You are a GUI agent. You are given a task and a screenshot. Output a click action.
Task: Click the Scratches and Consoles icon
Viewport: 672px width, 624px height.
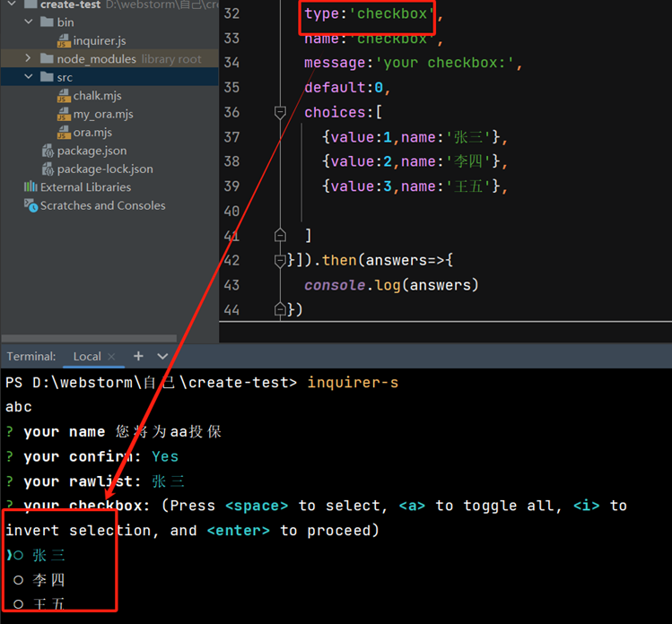click(31, 205)
